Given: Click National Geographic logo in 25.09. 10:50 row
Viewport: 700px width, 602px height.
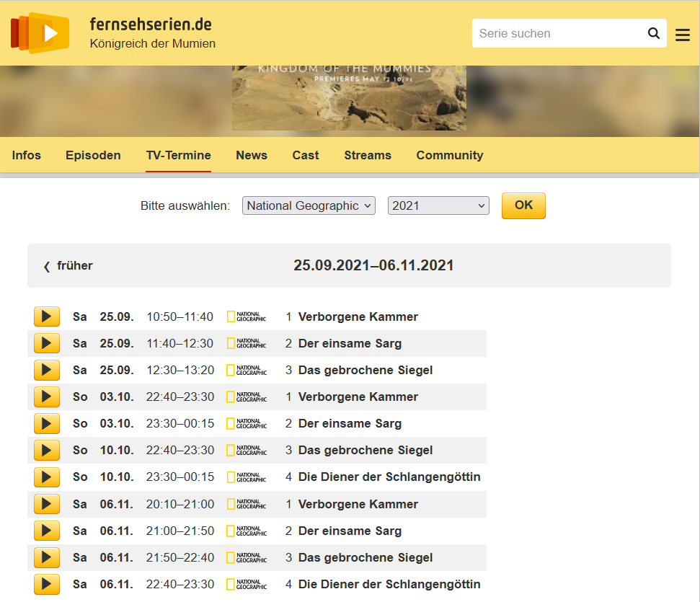Looking at the screenshot, I should (x=247, y=317).
